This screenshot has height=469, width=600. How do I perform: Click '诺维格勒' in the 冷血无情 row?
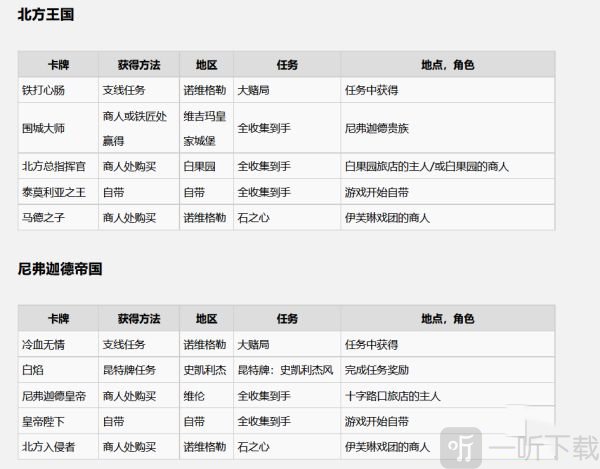point(205,344)
